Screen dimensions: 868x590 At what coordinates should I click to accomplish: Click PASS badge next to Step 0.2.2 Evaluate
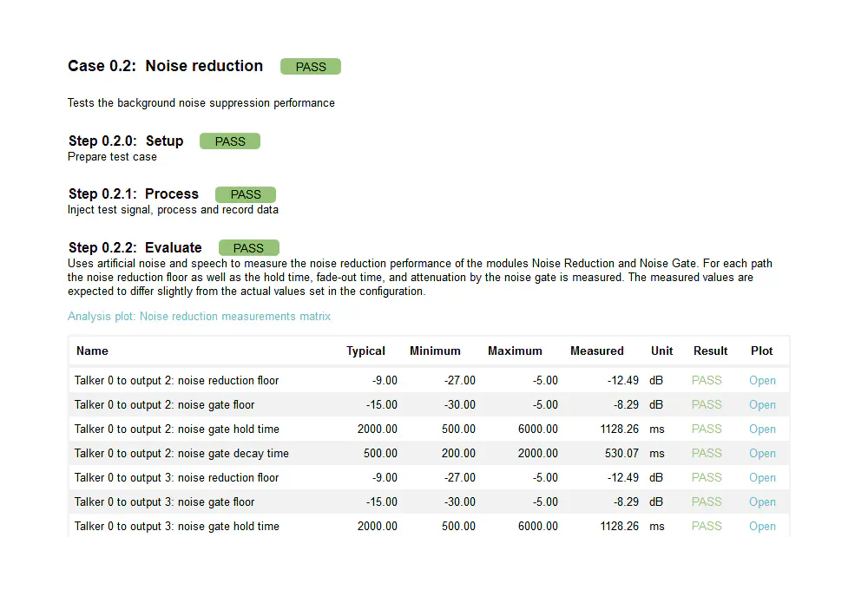249,247
